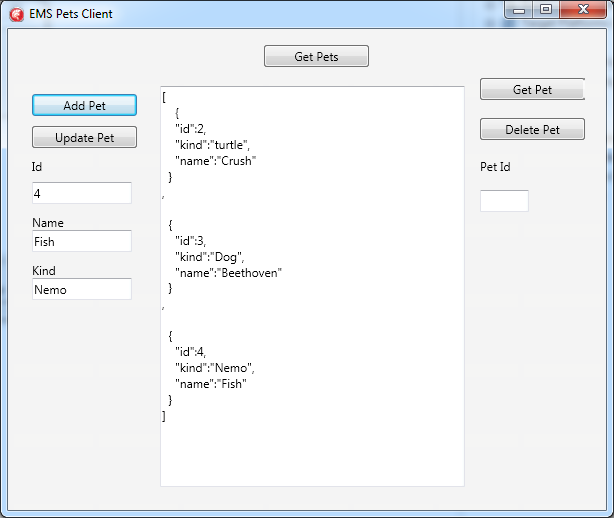This screenshot has width=614, height=518.
Task: Click the Add Pet button
Action: coord(84,105)
